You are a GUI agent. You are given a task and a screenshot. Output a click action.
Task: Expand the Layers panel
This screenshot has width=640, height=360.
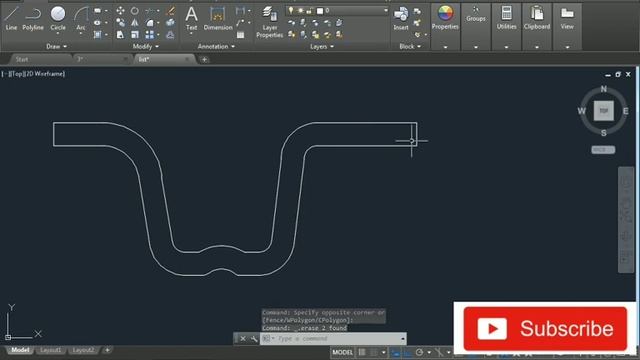[322, 47]
